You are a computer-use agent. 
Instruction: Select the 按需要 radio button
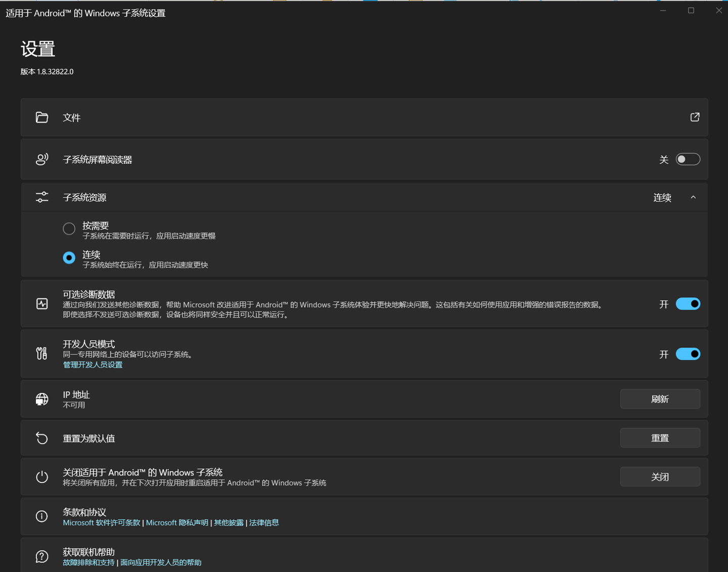coord(69,229)
